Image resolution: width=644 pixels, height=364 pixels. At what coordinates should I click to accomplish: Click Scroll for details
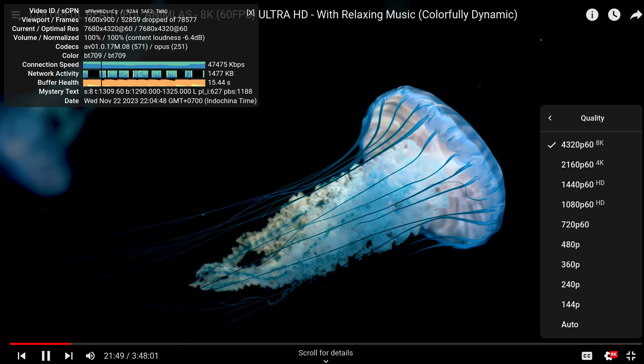click(325, 353)
